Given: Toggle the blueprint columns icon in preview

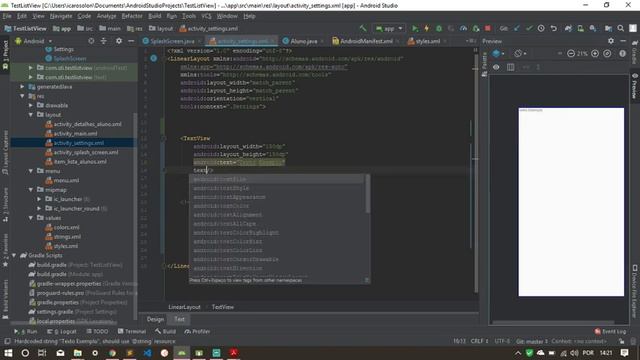Looking at the screenshot, I should 510,67.
